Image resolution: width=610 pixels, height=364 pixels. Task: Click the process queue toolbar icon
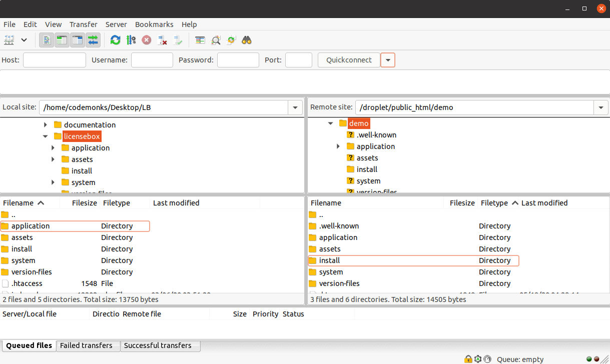131,40
